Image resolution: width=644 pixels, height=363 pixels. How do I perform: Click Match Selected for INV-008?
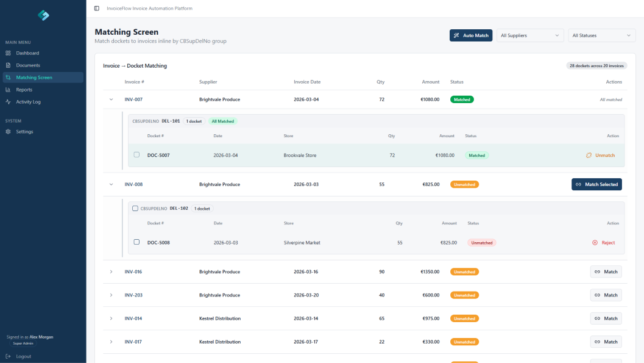tap(596, 185)
